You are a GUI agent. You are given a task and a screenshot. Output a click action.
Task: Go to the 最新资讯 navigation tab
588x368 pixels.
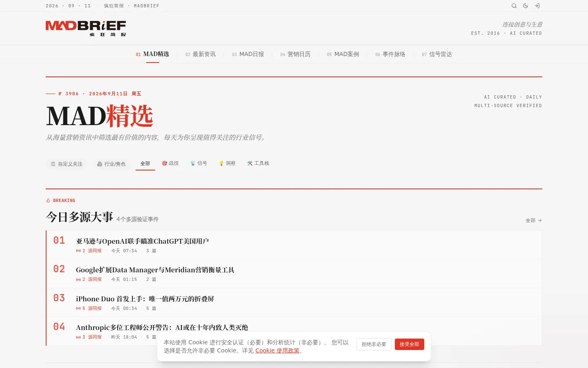coord(200,54)
